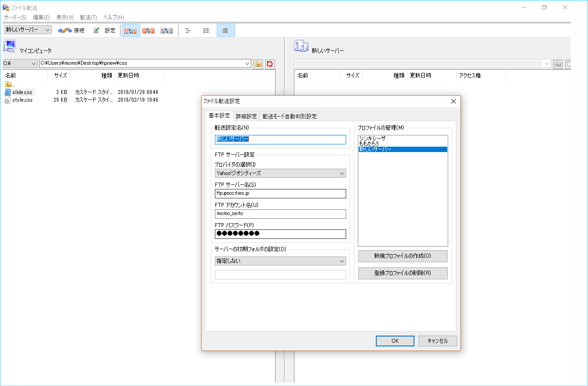Viewport: 588px width, 386px height.
Task: Open the プロバイダの選択 provider dropdown
Action: (x=280, y=173)
